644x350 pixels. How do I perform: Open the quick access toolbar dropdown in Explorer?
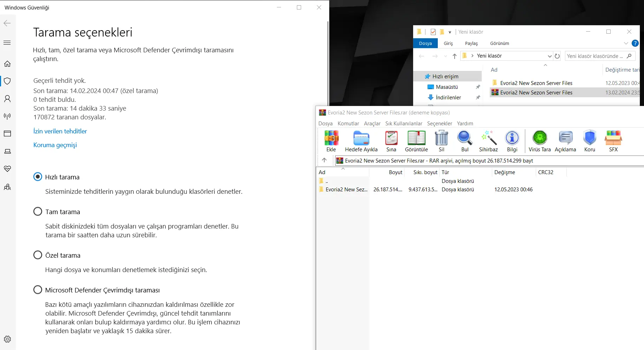tap(450, 32)
